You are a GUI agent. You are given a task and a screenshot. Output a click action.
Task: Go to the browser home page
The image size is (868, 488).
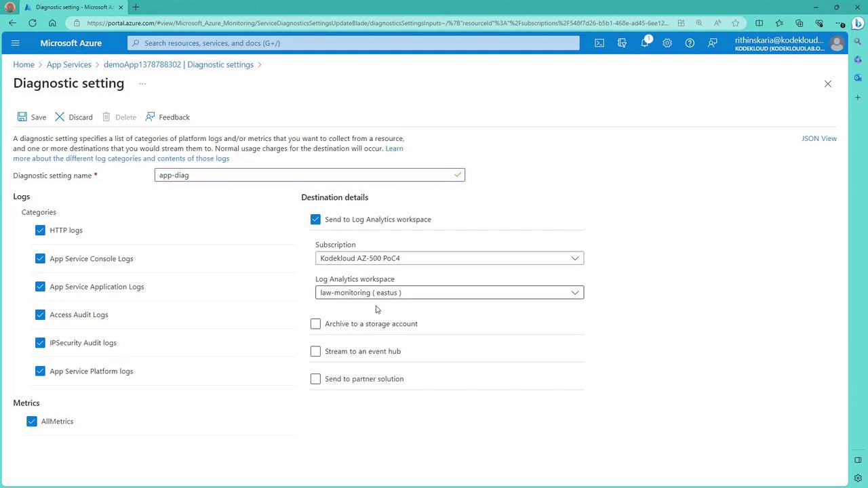coord(52,23)
